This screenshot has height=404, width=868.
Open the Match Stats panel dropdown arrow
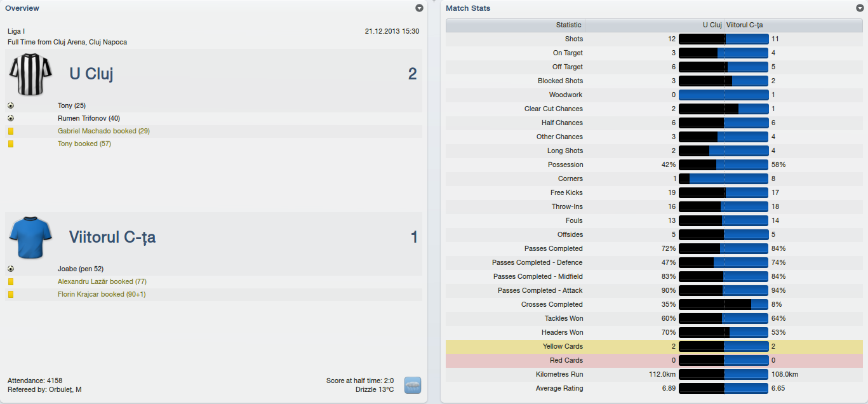point(860,8)
